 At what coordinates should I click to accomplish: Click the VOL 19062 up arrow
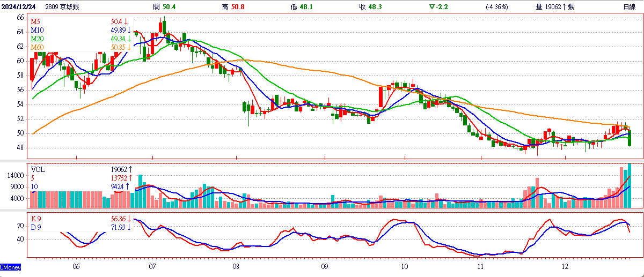pos(129,169)
